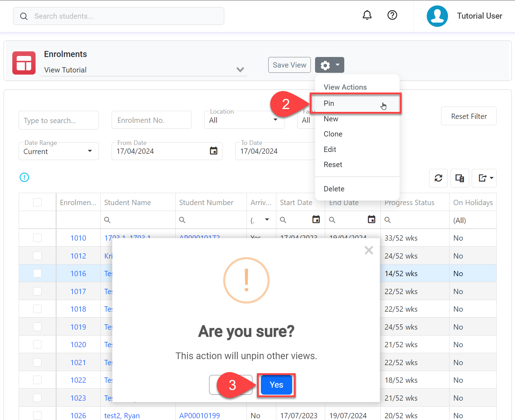Open the Tutorial User avatar
Viewport: 515px width, 420px height.
click(x=437, y=16)
